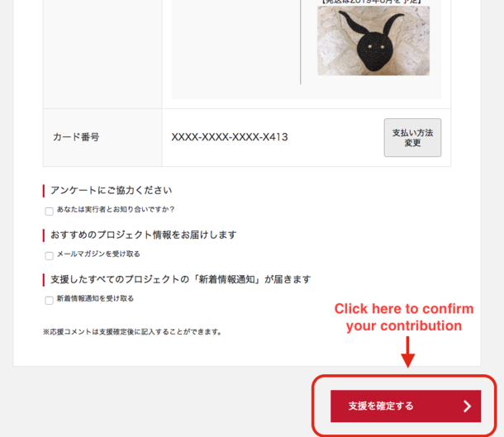The height and width of the screenshot is (437, 504).
Task: Tick the あなたは実行者とお知り合いですか？ checkbox
Action: 49,211
